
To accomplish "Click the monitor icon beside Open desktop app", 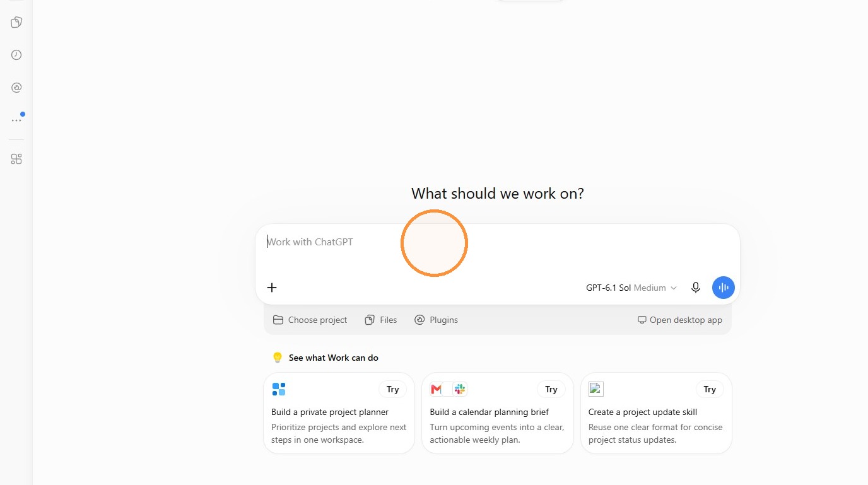I will click(642, 320).
